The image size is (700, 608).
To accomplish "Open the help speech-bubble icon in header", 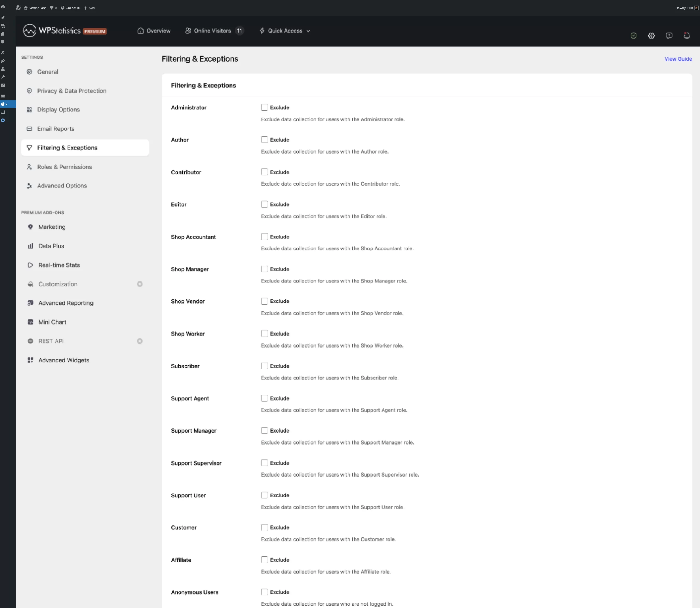I will [669, 36].
